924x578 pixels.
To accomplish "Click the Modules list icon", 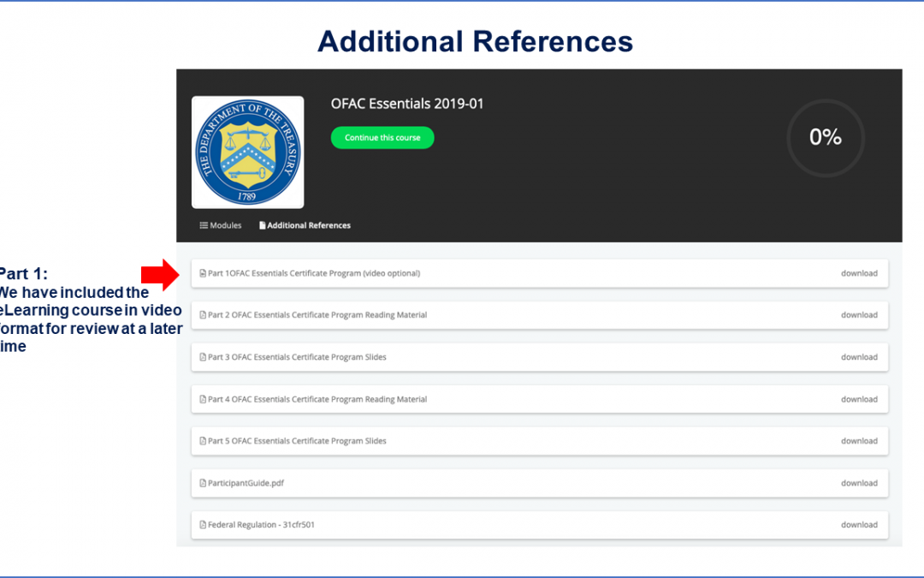I will [204, 225].
